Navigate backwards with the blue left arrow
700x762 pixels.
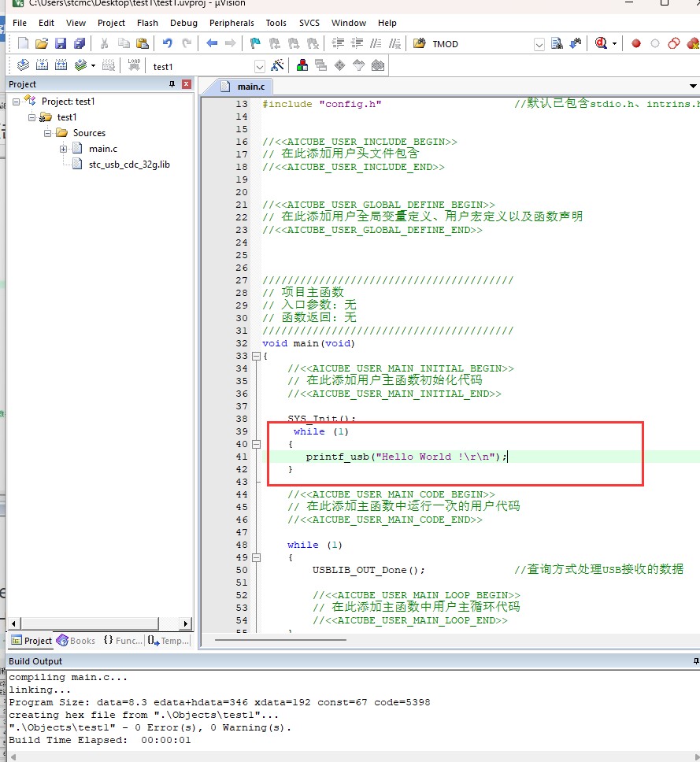[212, 44]
